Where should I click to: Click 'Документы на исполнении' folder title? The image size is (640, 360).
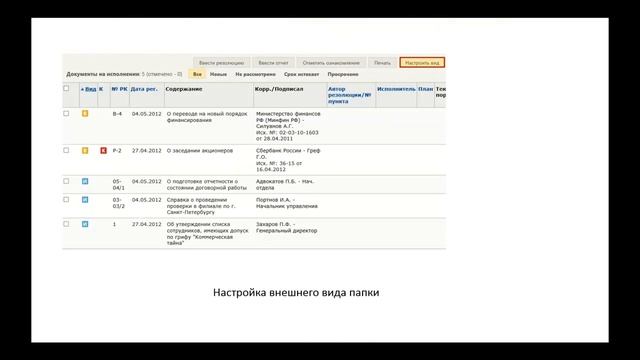[x=103, y=74]
